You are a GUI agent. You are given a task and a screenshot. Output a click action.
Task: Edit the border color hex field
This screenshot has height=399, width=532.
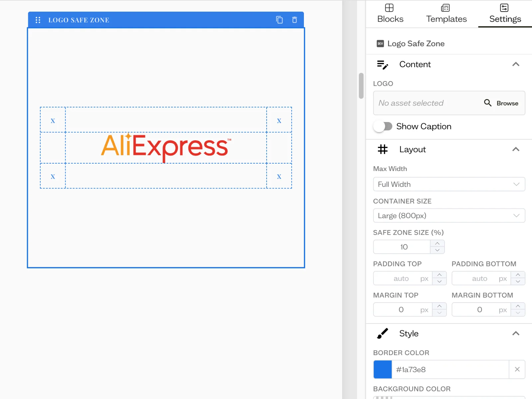point(450,369)
